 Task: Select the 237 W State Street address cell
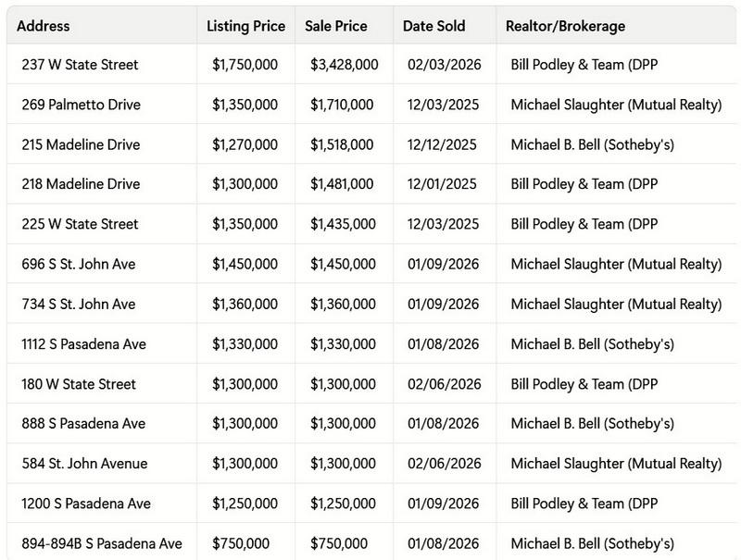tap(80, 65)
